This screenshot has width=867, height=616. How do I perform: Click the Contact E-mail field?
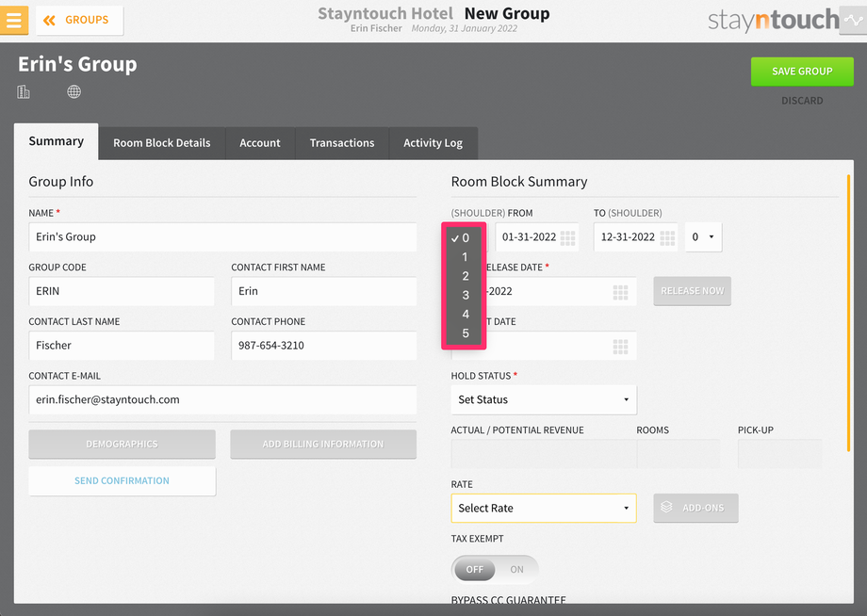tap(222, 400)
